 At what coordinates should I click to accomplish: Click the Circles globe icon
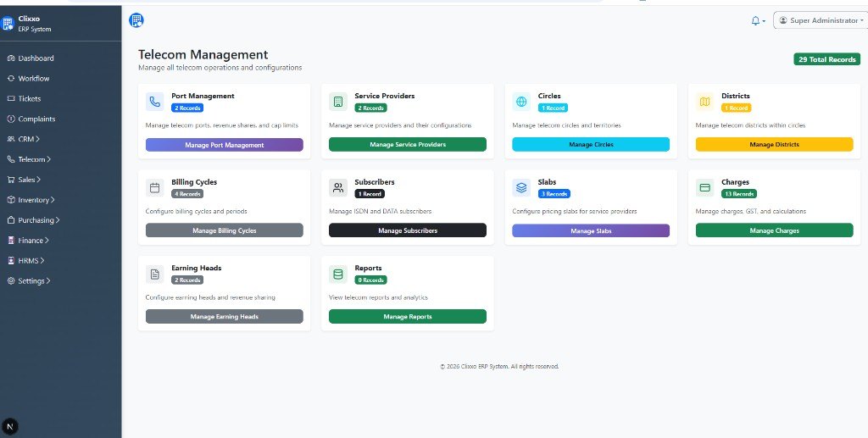point(521,102)
